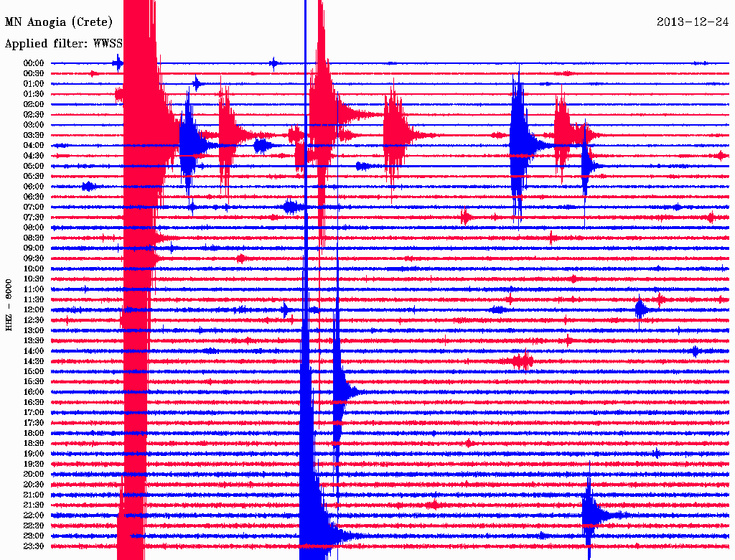Click the '05:30' time label
The width and height of the screenshot is (735, 560).
(x=34, y=176)
